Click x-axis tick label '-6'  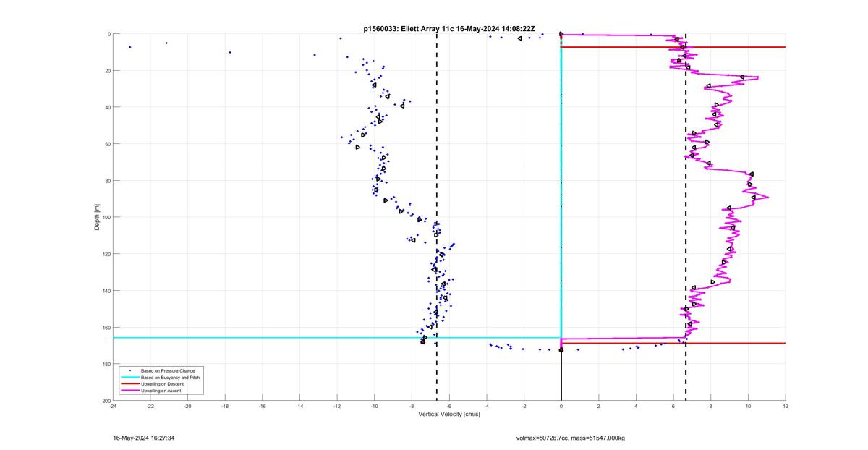449,406
